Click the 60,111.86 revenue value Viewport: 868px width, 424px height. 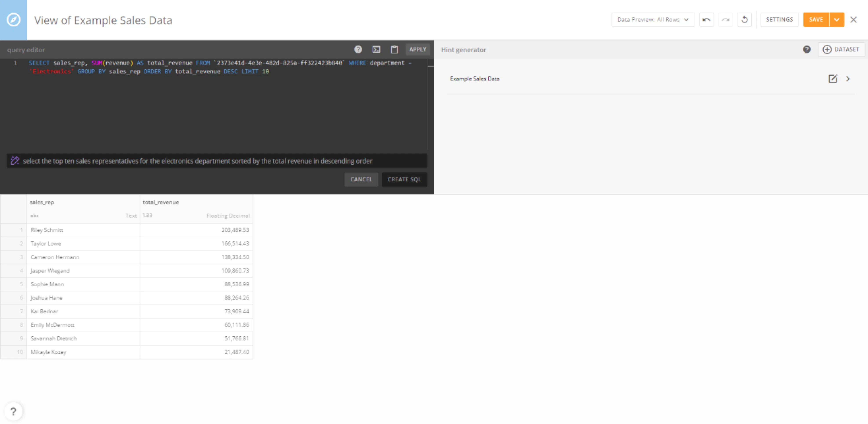(x=237, y=325)
